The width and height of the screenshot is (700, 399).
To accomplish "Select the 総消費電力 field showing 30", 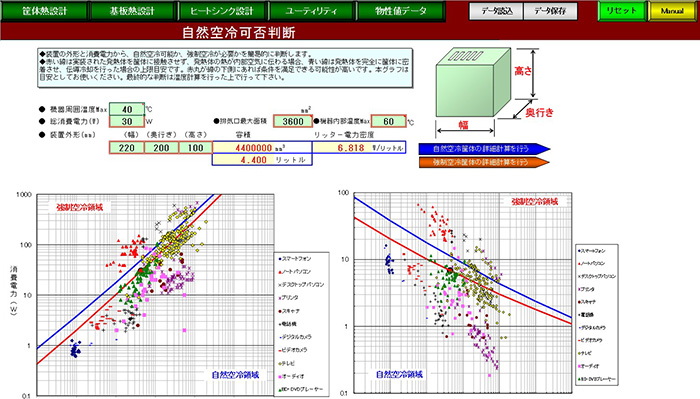I will click(127, 121).
